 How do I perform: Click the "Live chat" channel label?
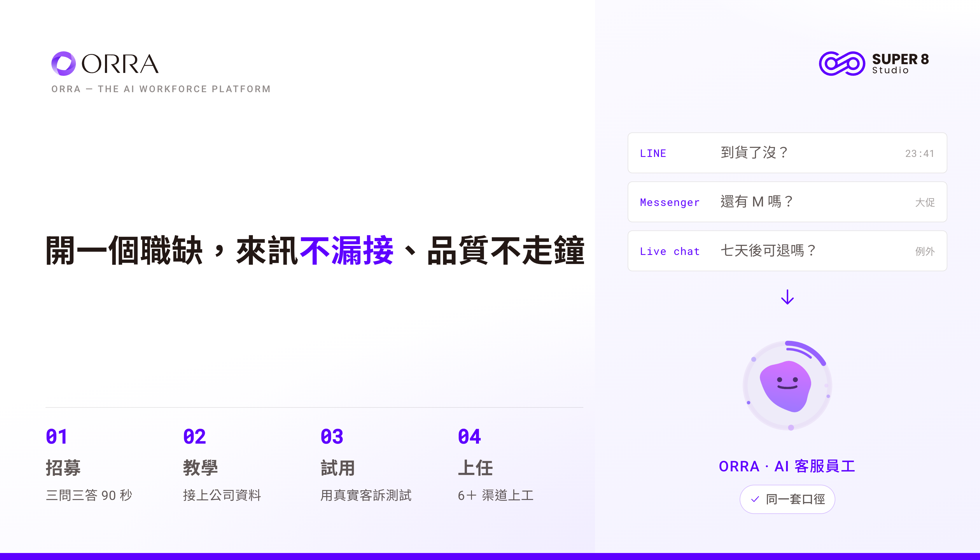[670, 251]
